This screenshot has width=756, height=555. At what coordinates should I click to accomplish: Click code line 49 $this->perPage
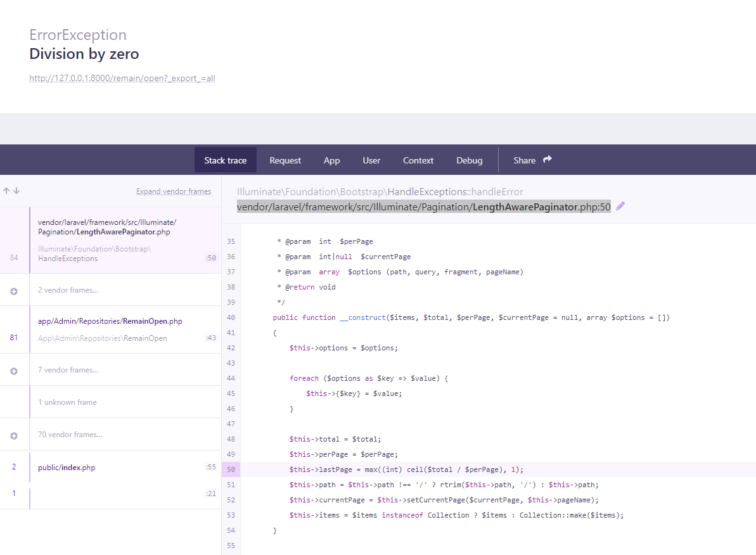(x=343, y=455)
